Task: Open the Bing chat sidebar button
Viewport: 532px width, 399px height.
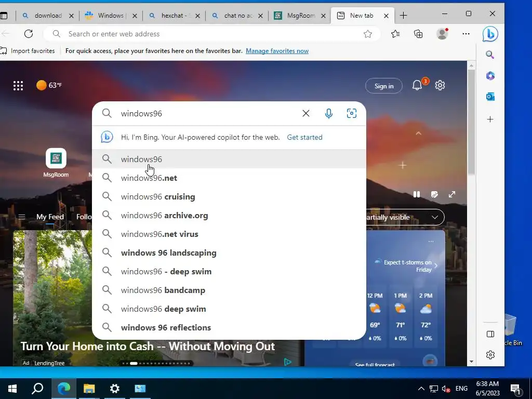Action: point(490,34)
